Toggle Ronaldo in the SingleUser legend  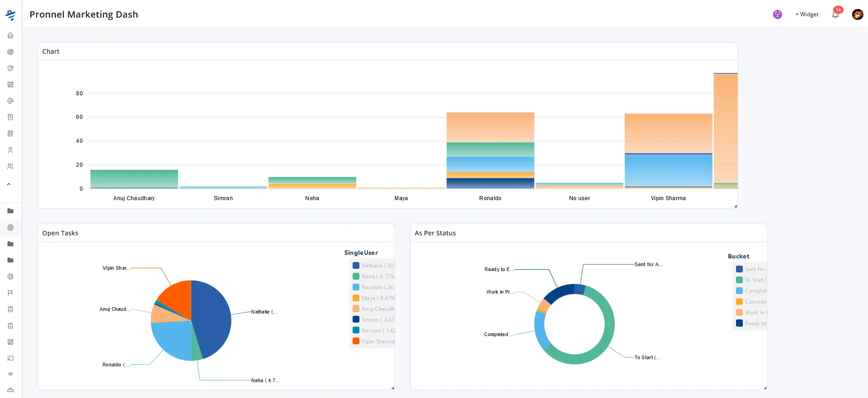tap(373, 287)
